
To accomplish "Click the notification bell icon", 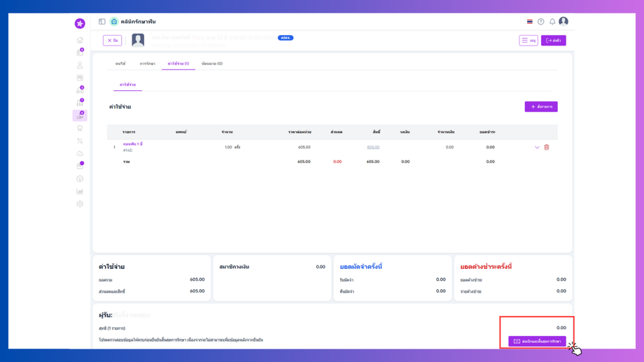I will (x=552, y=22).
